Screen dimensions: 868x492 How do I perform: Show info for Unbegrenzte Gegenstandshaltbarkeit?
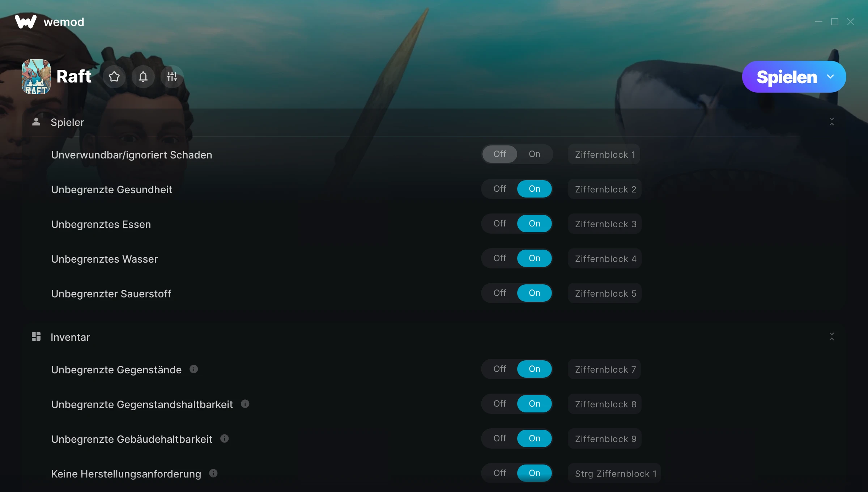pos(245,404)
